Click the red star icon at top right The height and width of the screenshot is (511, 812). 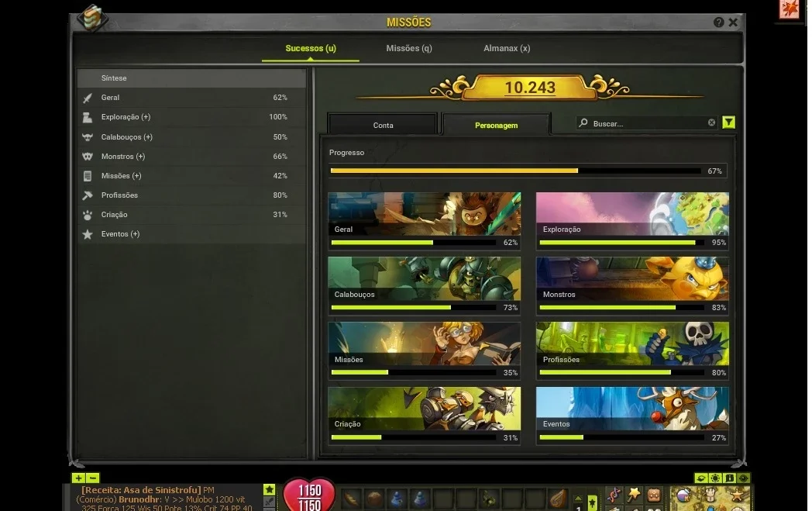790,10
